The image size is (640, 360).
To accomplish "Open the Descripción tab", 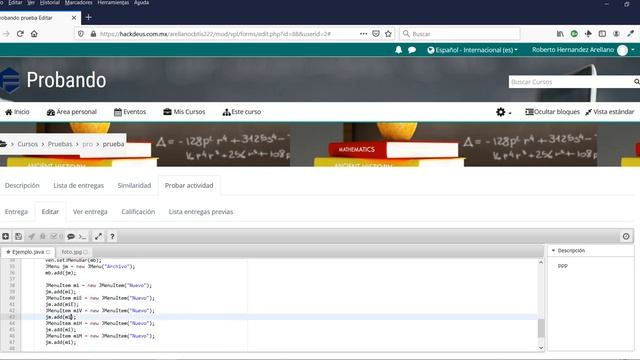I will [x=22, y=185].
